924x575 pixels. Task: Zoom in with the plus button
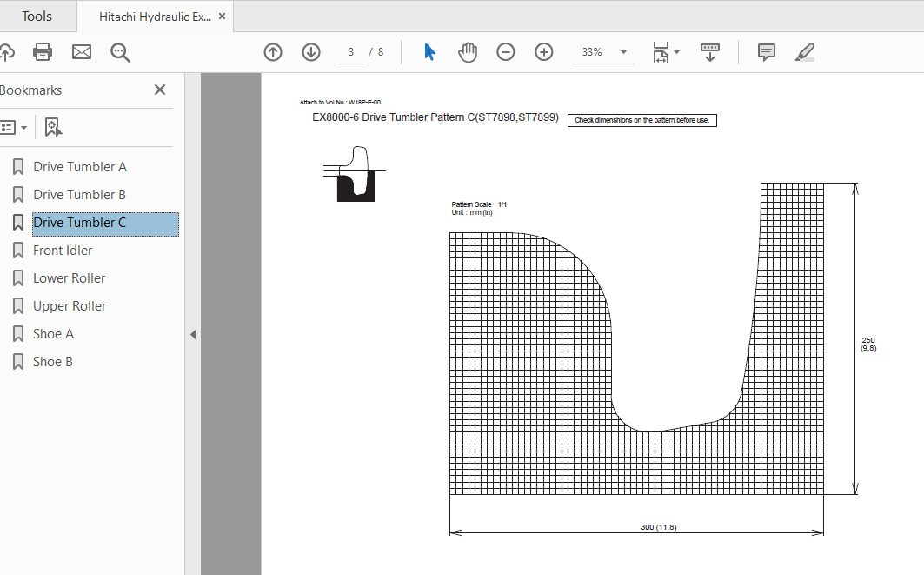tap(544, 52)
